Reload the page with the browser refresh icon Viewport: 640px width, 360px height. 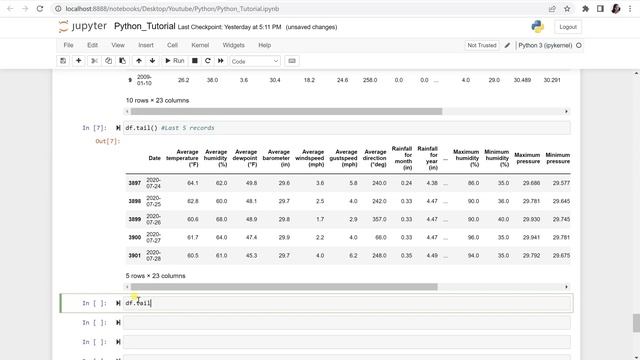(x=40, y=9)
